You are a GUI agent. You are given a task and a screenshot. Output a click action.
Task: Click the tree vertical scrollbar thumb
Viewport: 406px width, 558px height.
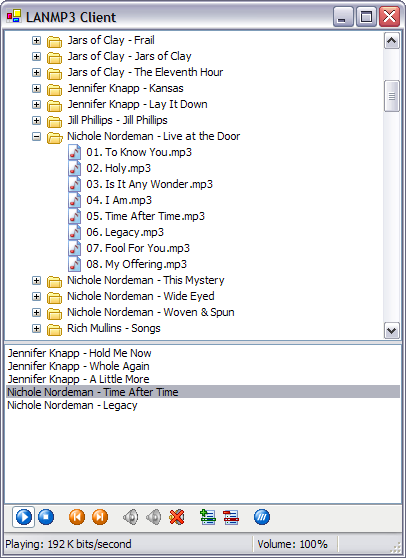point(392,96)
